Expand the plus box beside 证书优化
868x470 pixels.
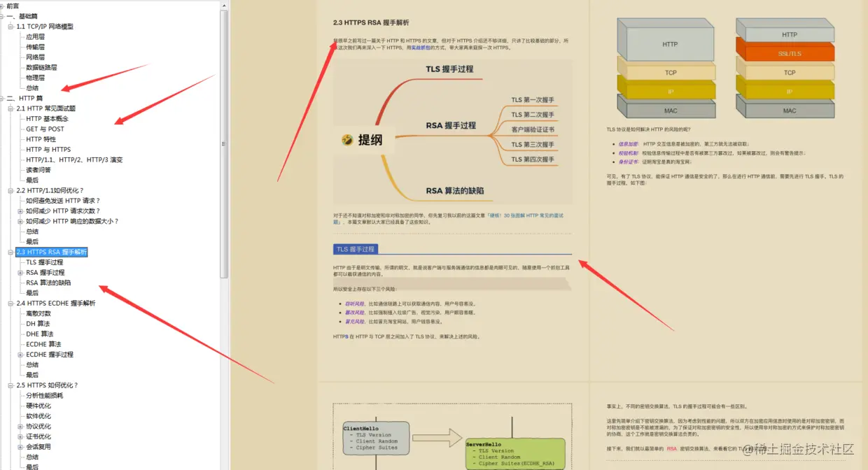pyautogui.click(x=20, y=436)
